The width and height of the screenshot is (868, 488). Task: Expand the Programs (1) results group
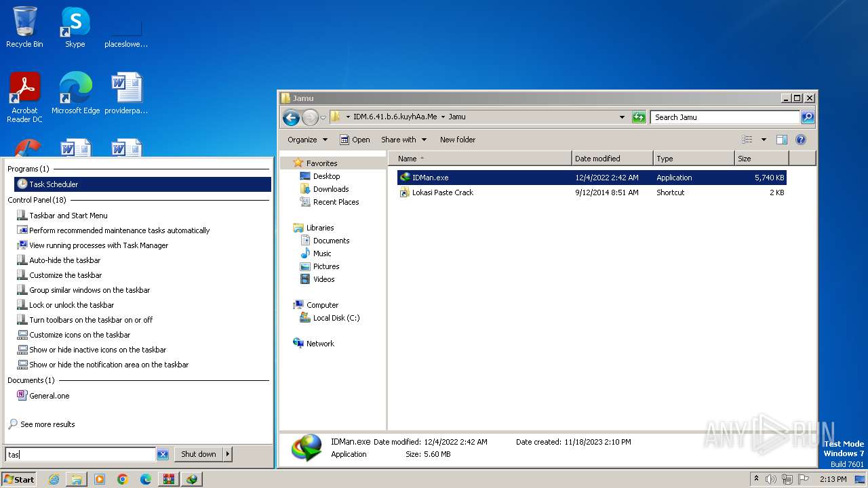pyautogui.click(x=28, y=169)
